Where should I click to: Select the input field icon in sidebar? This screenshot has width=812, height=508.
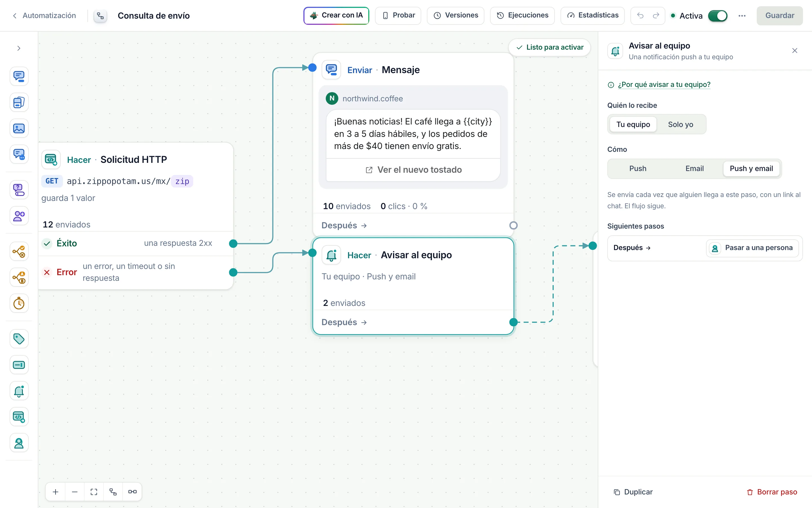tap(19, 365)
